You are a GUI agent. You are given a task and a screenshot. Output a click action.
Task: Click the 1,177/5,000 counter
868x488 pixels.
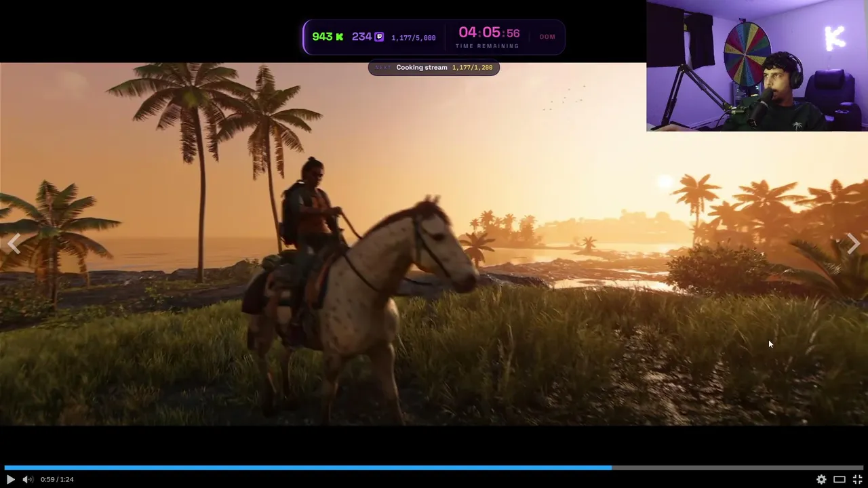(414, 38)
